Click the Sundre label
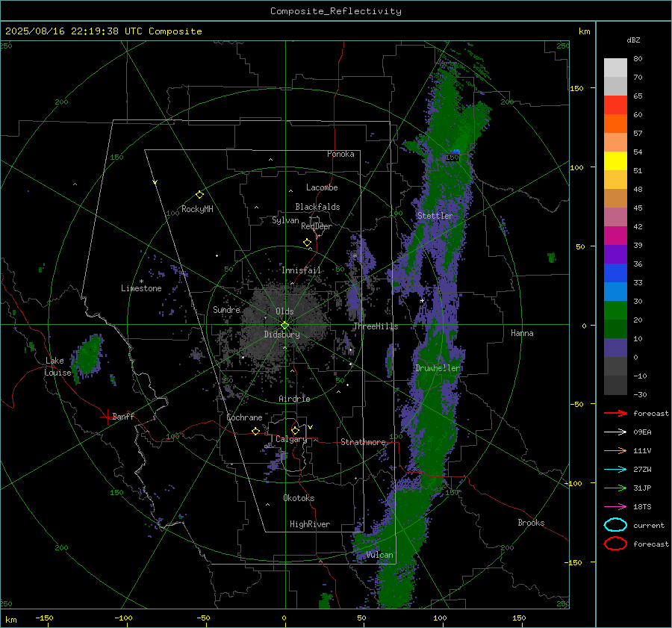Image resolution: width=672 pixels, height=628 pixels. [227, 309]
